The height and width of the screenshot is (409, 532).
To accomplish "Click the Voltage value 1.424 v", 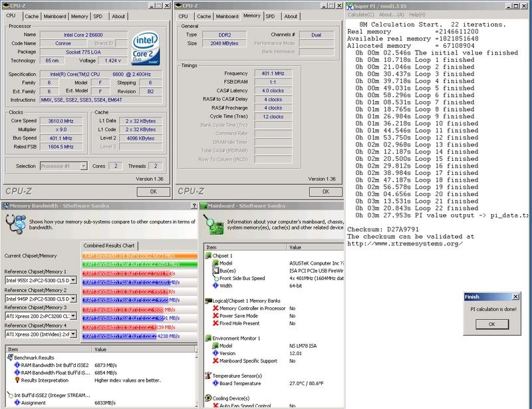I will coord(113,61).
